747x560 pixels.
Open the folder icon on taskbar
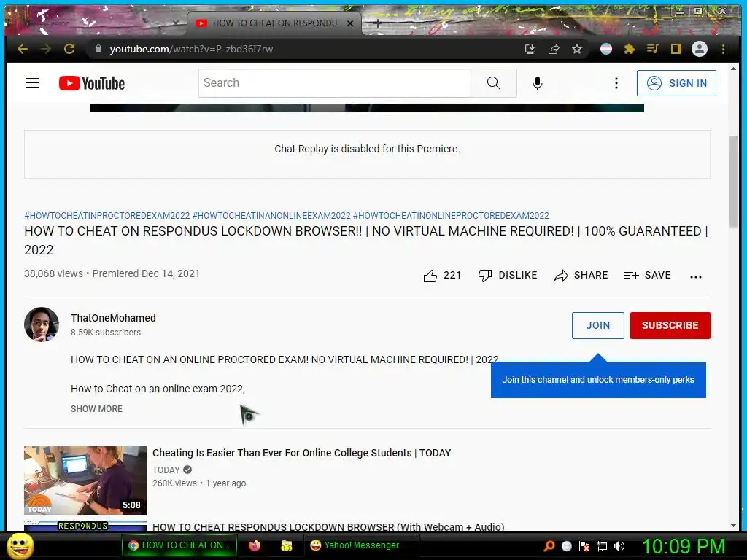(x=286, y=545)
